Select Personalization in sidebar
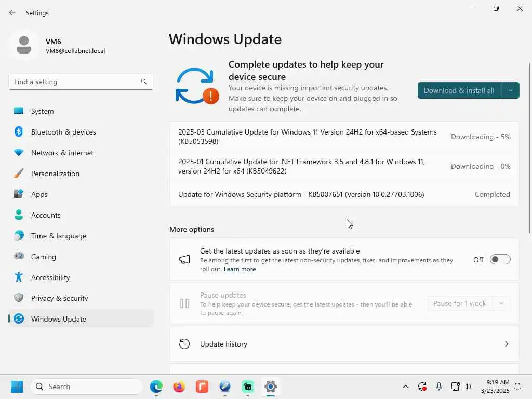The width and height of the screenshot is (532, 399). pos(81,174)
